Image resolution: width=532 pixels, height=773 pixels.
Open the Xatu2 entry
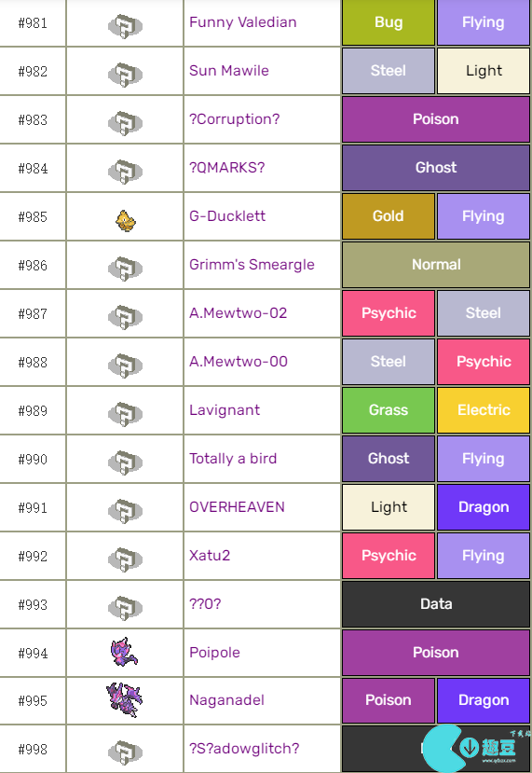pyautogui.click(x=210, y=556)
